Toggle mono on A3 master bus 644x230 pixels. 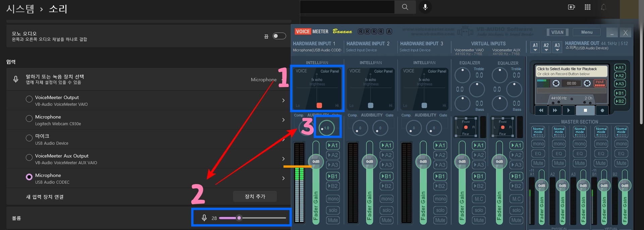(580, 144)
